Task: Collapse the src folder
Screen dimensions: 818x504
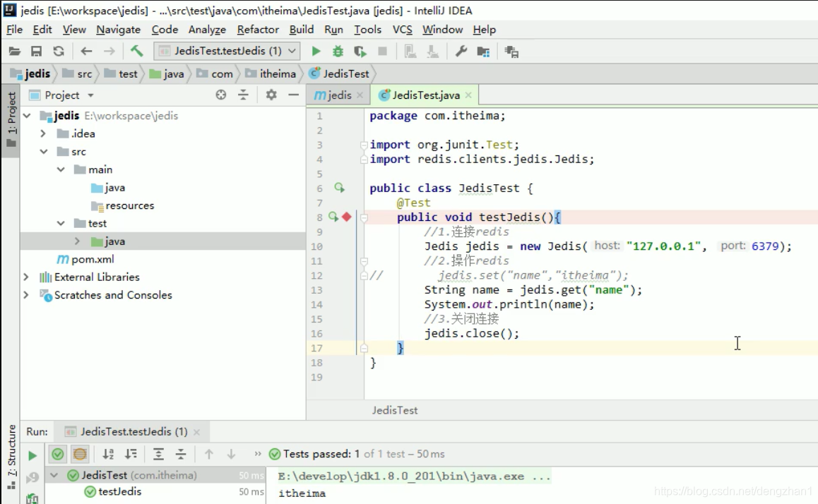Action: pos(44,152)
